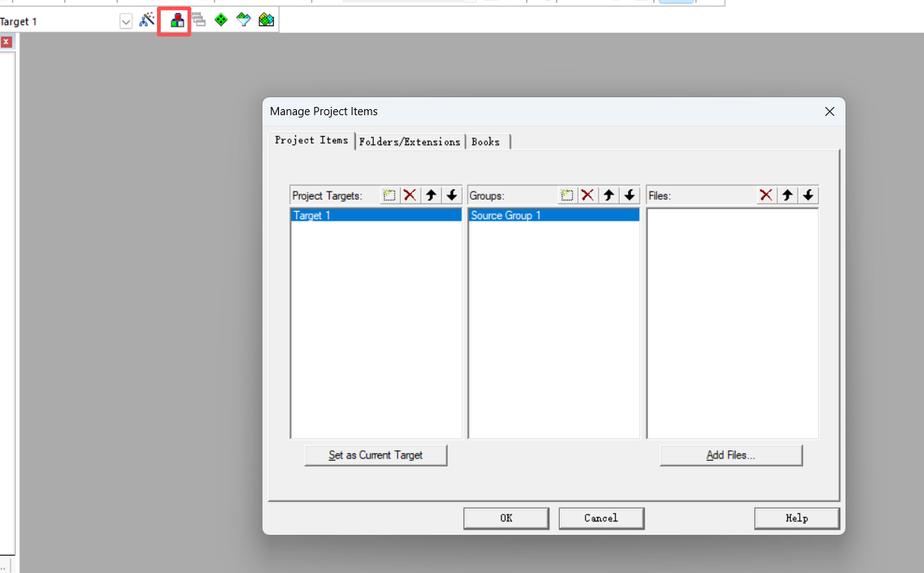Click the Manage Project Items icon
This screenshot has width=924, height=573.
tap(177, 20)
